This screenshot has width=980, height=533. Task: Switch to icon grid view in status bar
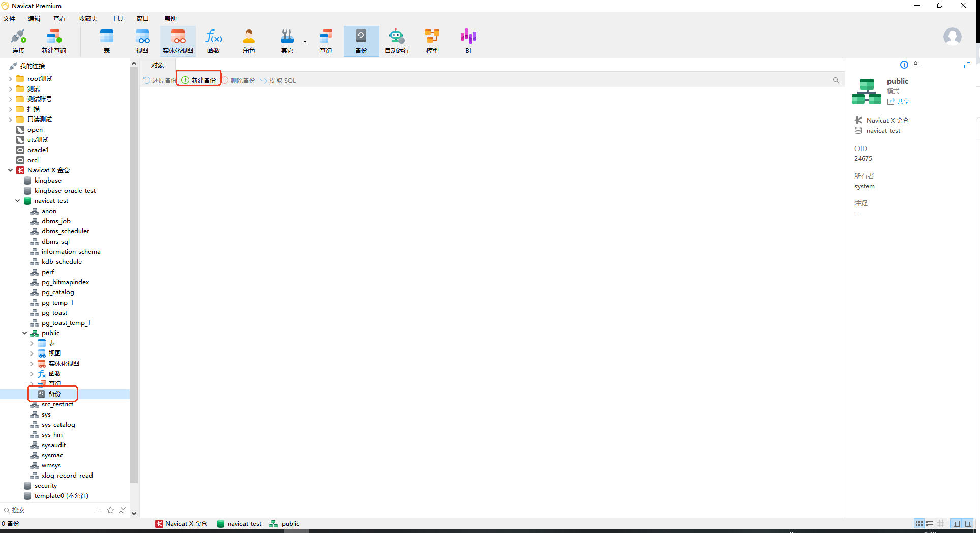pos(919,523)
